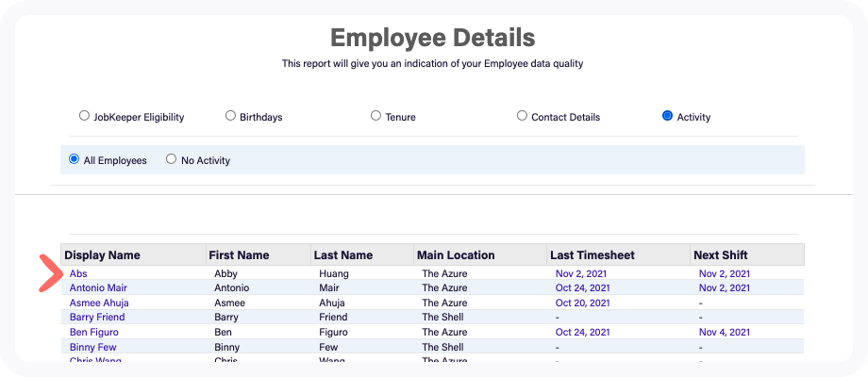Open the Antonio Mair display name link

98,288
